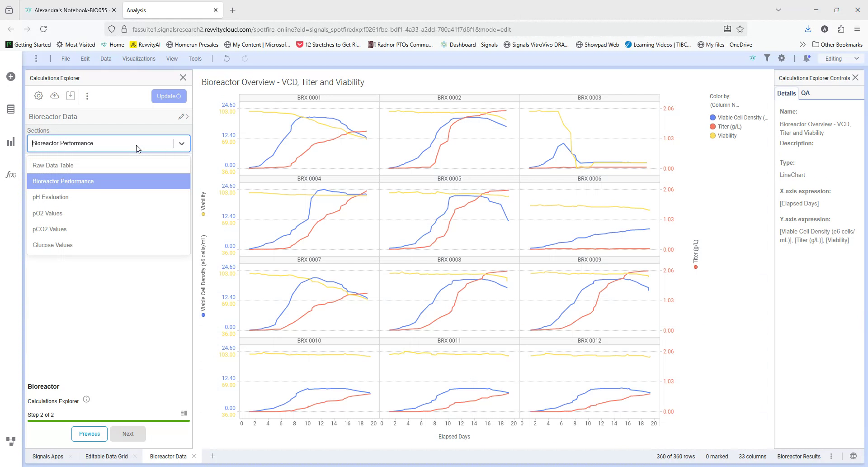Expand the Sections dropdown arrow
Screen dimensions: 868x467
tap(181, 143)
